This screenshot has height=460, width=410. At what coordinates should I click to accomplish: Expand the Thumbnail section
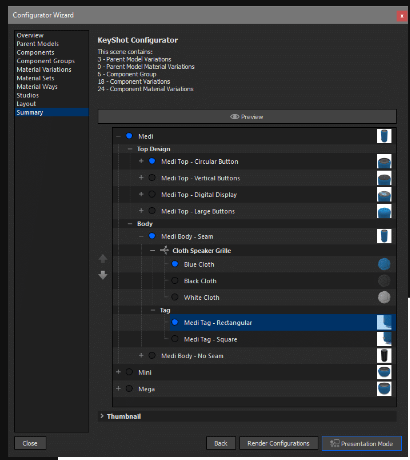tap(102, 416)
